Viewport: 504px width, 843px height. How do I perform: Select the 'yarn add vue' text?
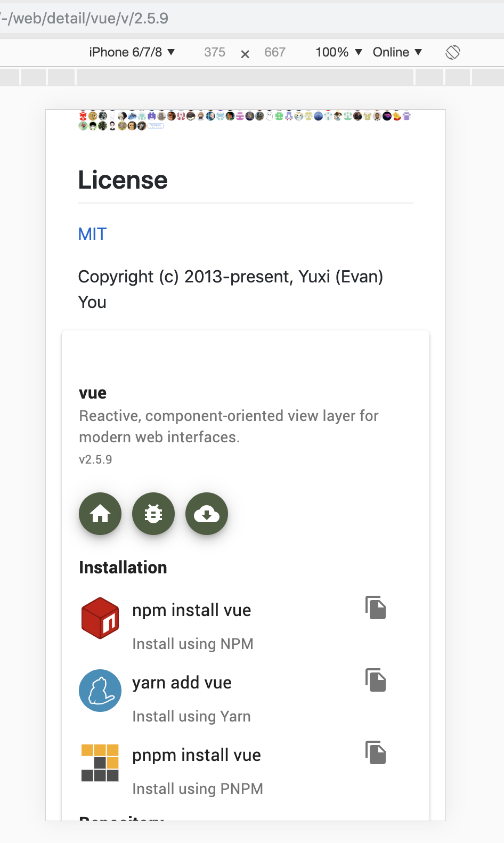coord(182,683)
